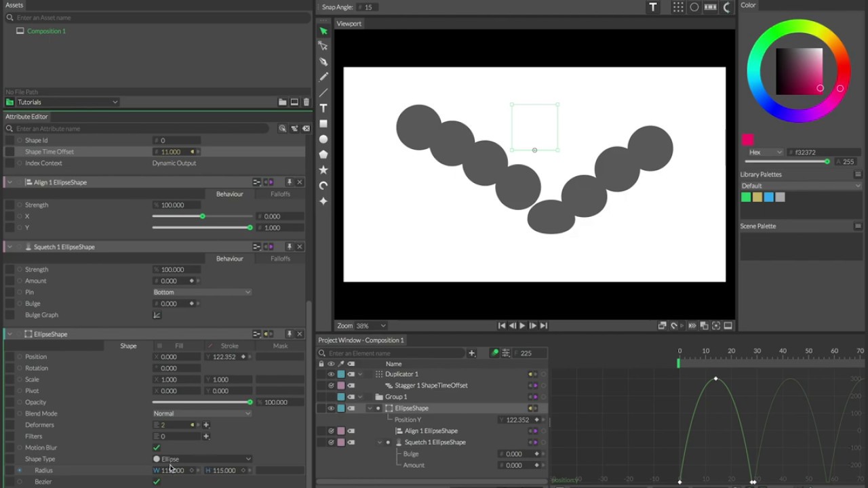Open the dotted grid shelf icon
Screen dimensions: 868x488
point(678,7)
